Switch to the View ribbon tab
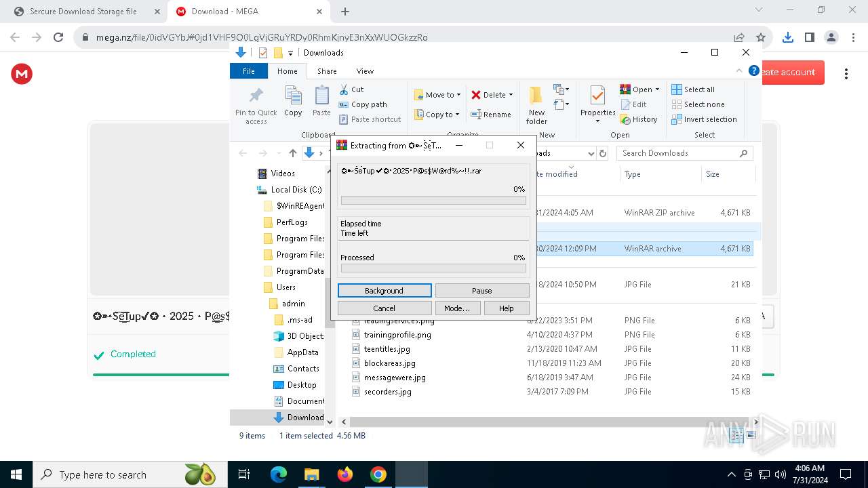The image size is (868, 488). pos(365,70)
